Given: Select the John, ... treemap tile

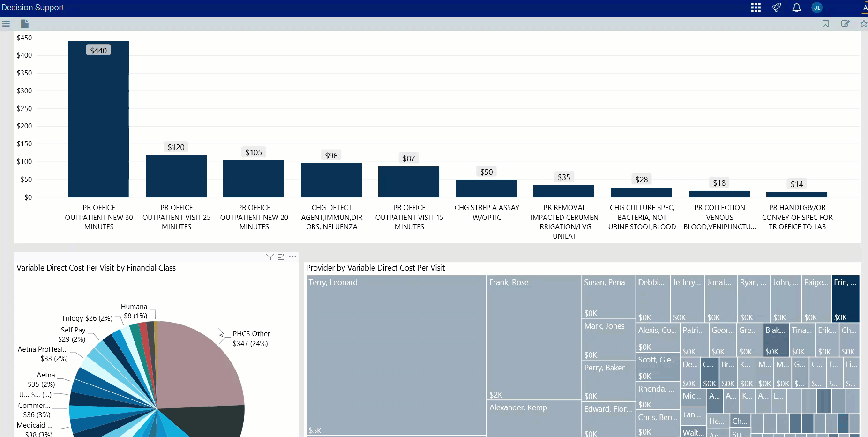Looking at the screenshot, I should coord(786,299).
